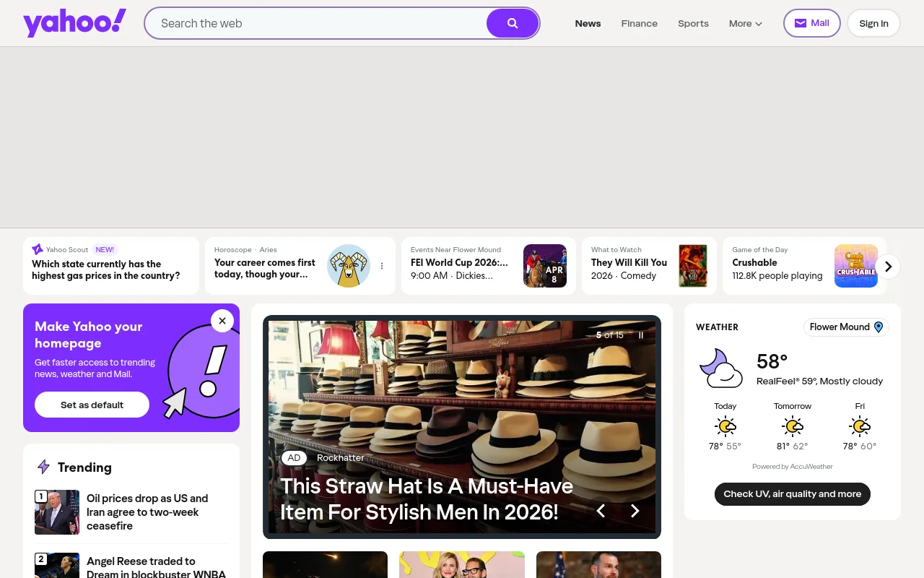
Task: Click the Crushable game icon
Action: (856, 266)
